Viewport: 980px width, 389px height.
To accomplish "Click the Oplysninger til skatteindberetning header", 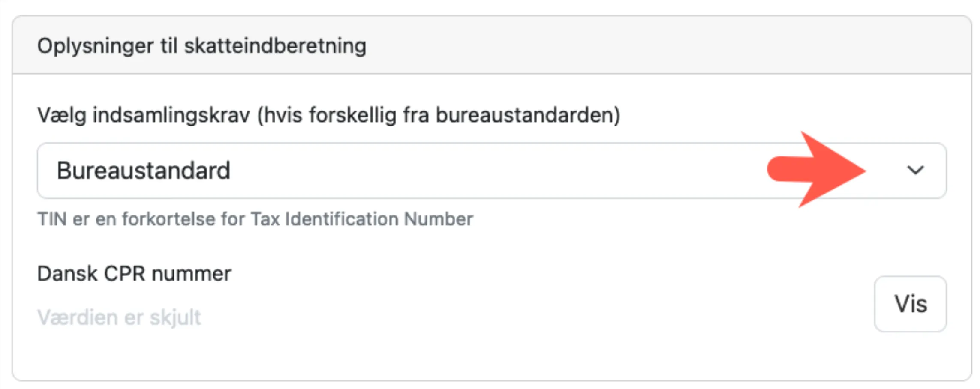I will [x=201, y=45].
